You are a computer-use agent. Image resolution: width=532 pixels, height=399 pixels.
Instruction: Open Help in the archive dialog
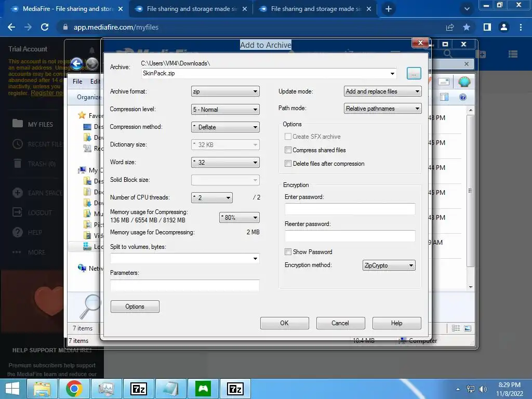click(x=396, y=323)
